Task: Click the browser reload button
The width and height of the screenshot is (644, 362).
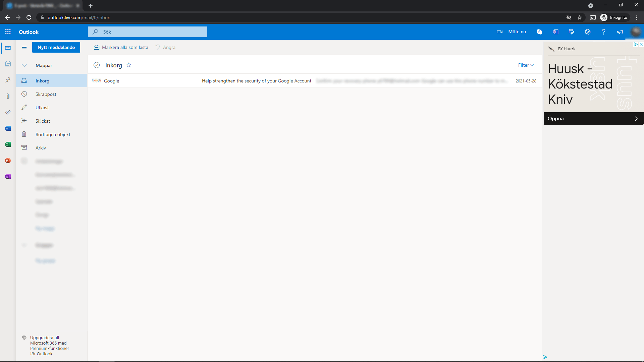Action: click(x=29, y=17)
